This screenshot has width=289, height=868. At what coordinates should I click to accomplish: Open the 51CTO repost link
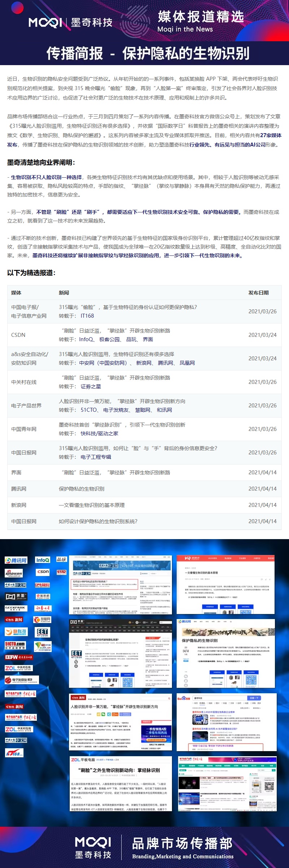(89, 410)
